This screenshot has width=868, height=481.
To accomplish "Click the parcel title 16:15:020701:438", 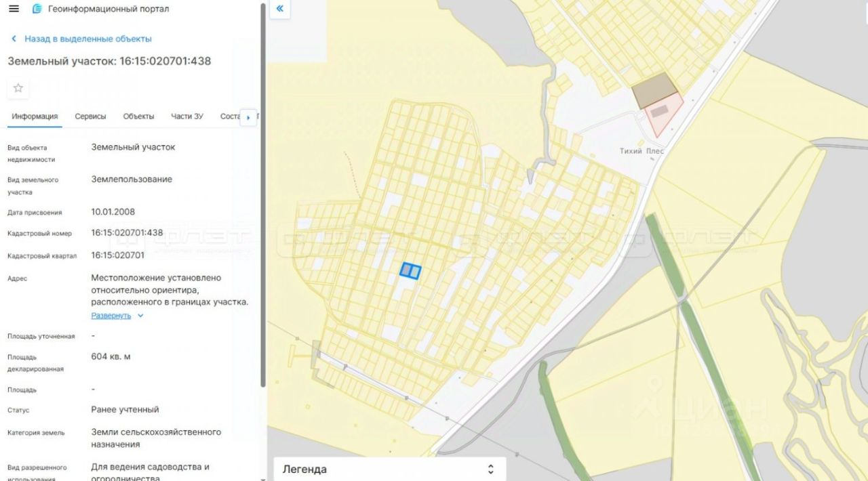I will click(x=109, y=61).
